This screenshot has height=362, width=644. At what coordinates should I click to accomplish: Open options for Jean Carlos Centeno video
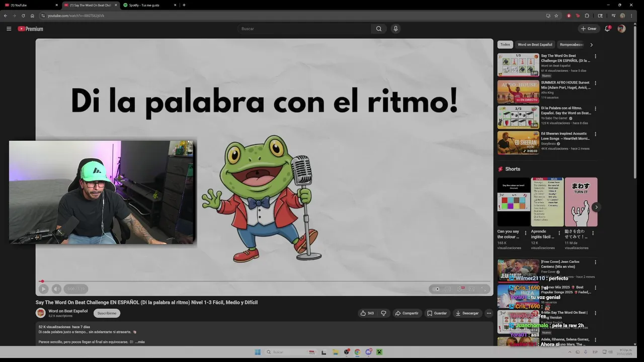tap(595, 262)
